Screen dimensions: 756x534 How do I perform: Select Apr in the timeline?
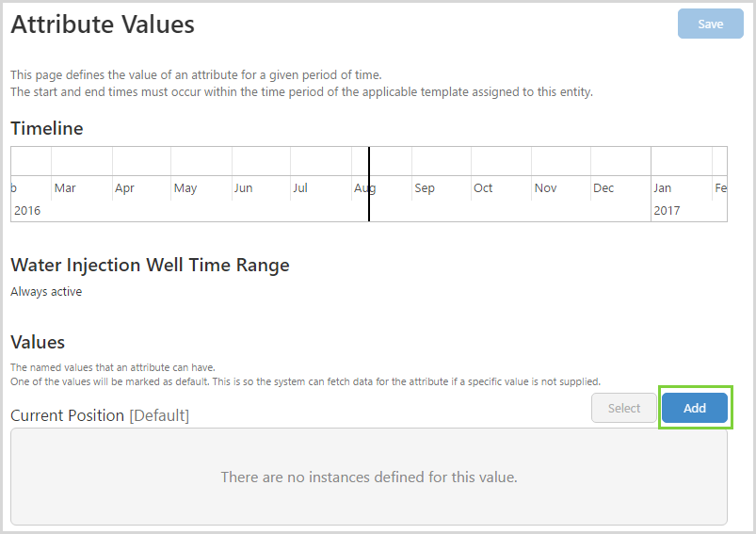(124, 188)
